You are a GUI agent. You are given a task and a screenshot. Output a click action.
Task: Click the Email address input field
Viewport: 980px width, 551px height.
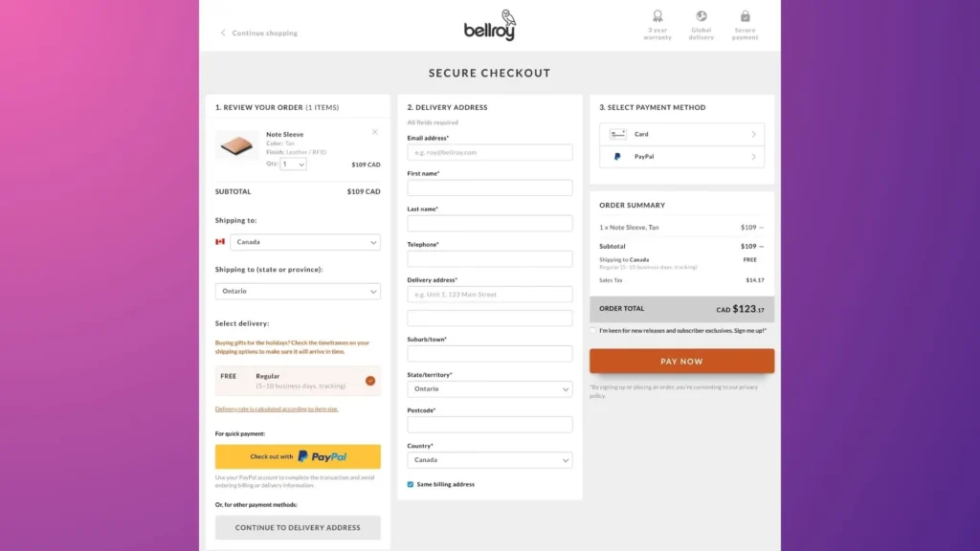click(x=489, y=152)
